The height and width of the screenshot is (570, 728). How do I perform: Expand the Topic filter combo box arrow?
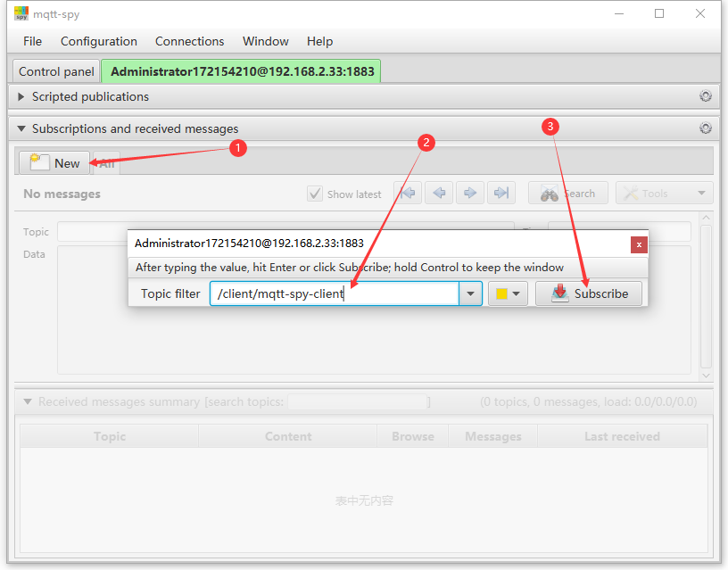point(470,293)
